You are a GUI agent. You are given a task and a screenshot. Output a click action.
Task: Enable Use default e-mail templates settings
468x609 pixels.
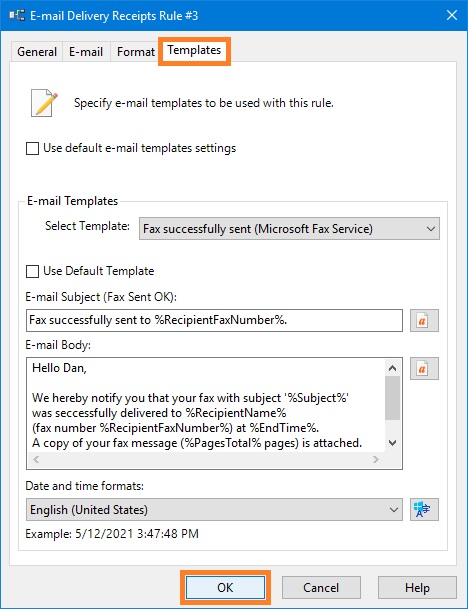click(32, 148)
